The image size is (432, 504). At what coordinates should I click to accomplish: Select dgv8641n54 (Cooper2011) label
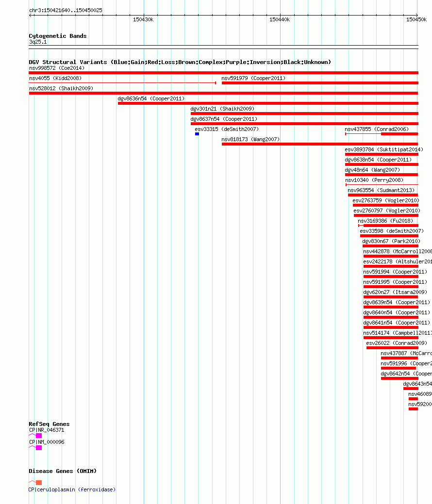coord(397,323)
